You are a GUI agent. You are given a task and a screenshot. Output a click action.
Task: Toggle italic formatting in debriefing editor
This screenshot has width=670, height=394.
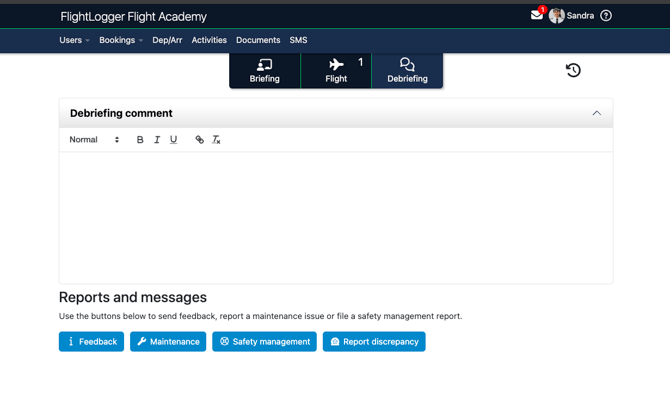tap(157, 140)
